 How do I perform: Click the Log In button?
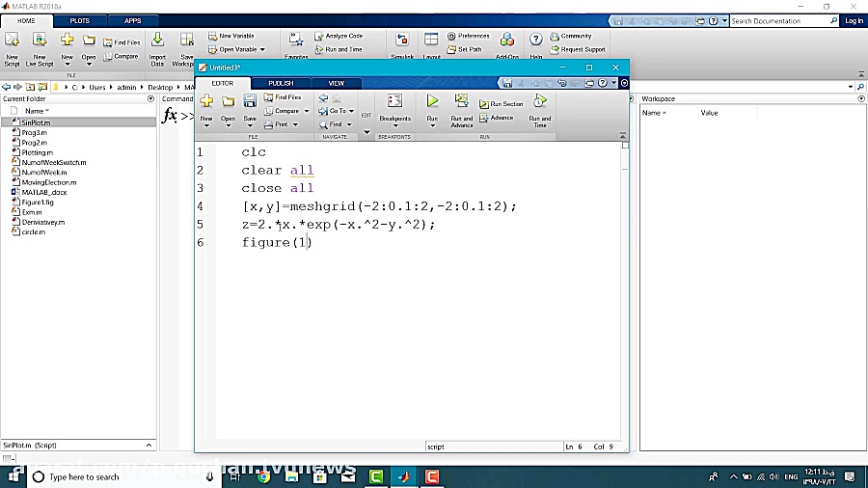click(x=854, y=21)
